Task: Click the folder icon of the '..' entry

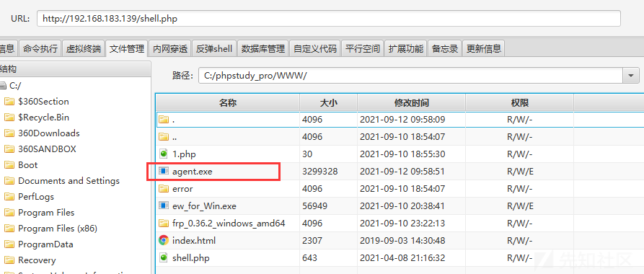Action: [164, 137]
